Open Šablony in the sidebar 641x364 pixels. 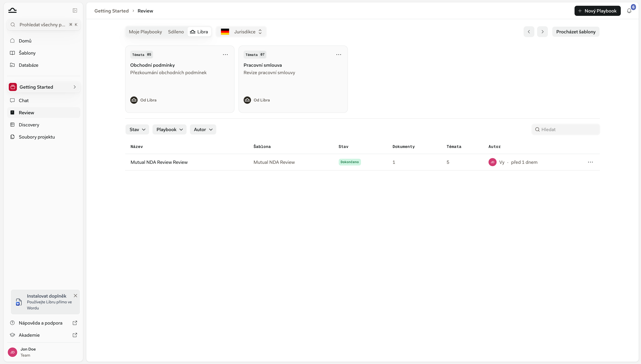[44, 53]
